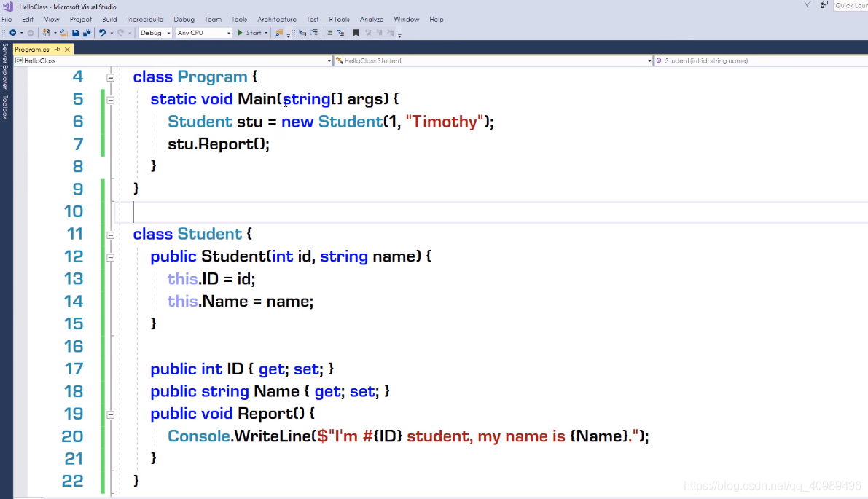Pin the Program.cs tab
Image resolution: width=868 pixels, height=499 pixels.
(x=58, y=50)
